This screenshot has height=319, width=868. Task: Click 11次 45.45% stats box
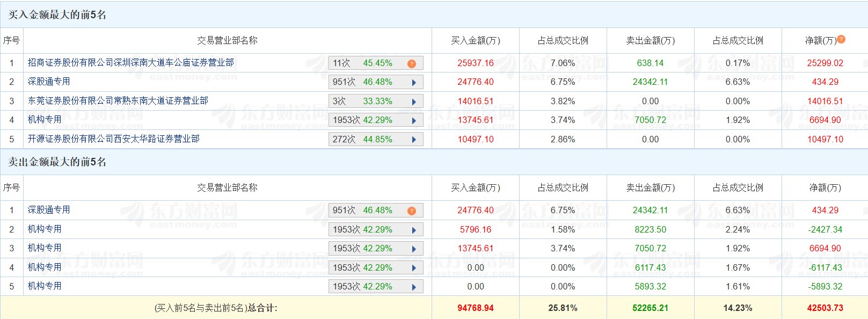point(376,63)
